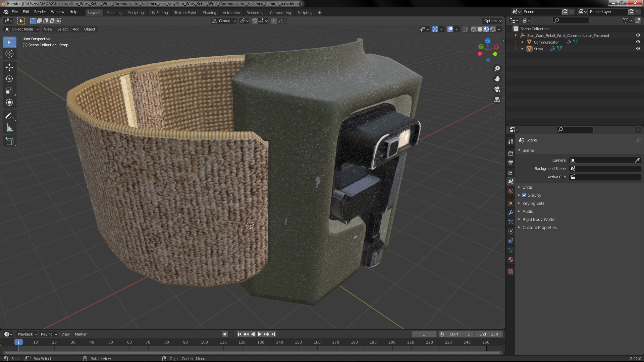
Task: Open the Object properties tab
Action: click(511, 203)
